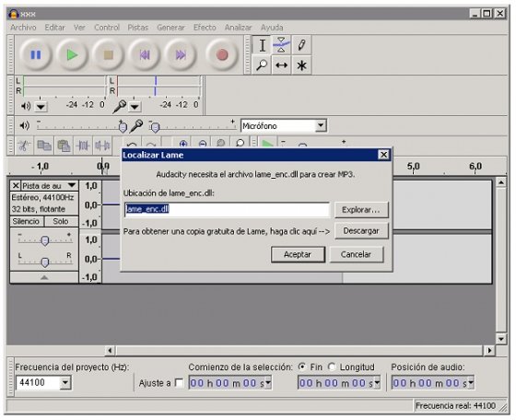Open selection end time format dropdown
The height and width of the screenshot is (420, 516).
point(377,383)
